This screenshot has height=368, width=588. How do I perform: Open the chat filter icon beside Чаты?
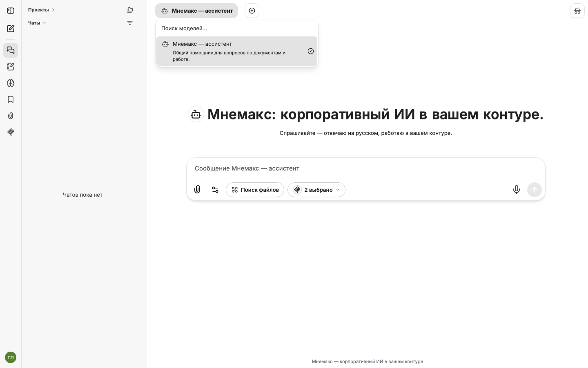click(x=130, y=23)
